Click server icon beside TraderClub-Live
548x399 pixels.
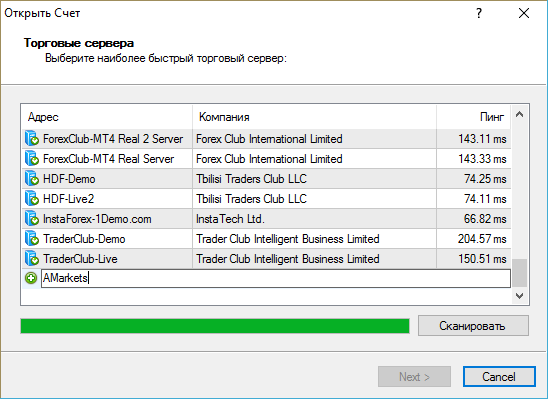click(x=31, y=259)
